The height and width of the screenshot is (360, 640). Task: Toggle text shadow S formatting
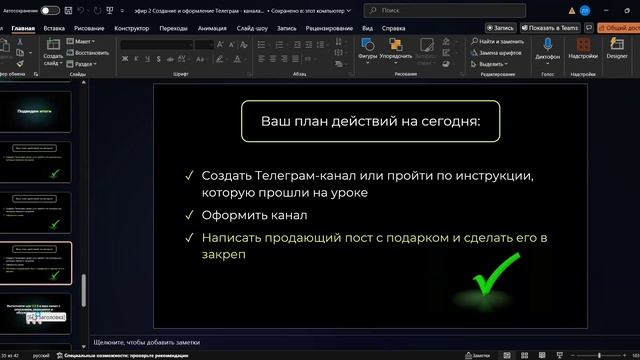pos(159,59)
